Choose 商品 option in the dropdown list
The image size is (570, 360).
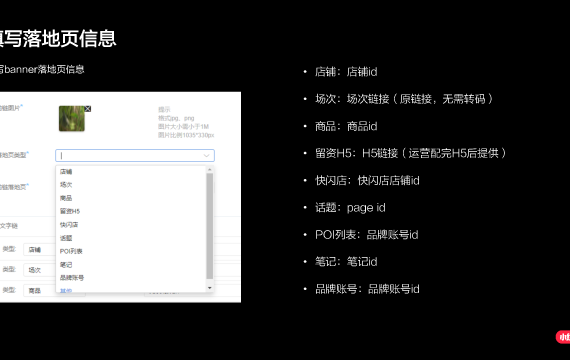click(66, 198)
